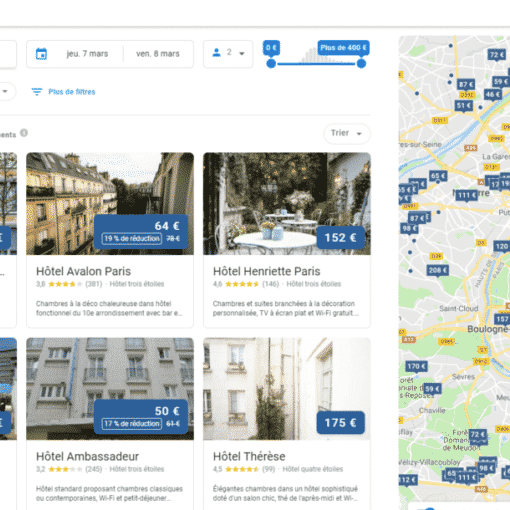
Task: Click the Hôtel Ambassadeur title
Action: click(87, 456)
